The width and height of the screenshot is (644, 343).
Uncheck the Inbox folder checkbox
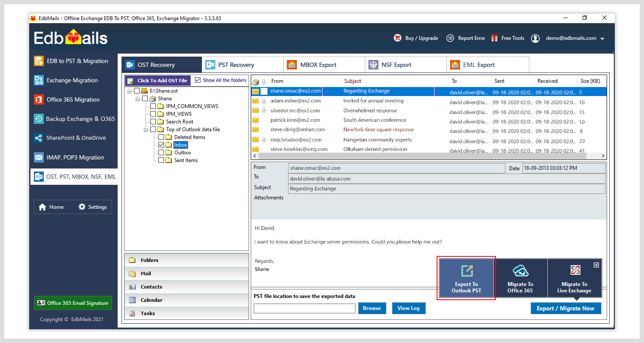(x=161, y=145)
